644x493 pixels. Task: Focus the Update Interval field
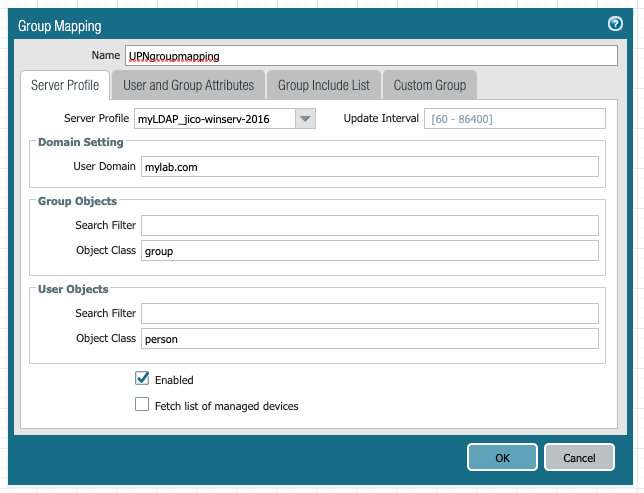pos(515,119)
